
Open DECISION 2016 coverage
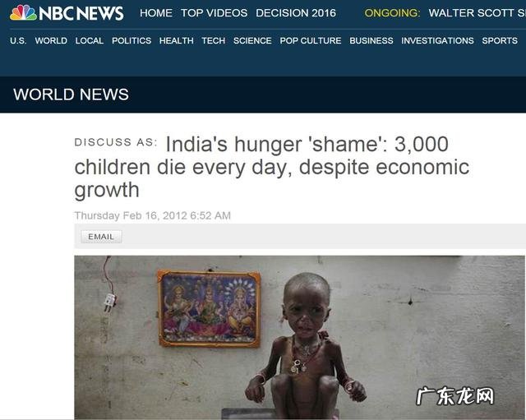296,13
